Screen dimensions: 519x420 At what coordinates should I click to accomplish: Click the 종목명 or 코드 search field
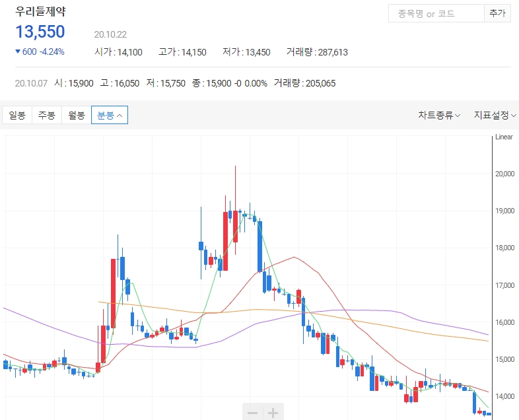tap(436, 14)
